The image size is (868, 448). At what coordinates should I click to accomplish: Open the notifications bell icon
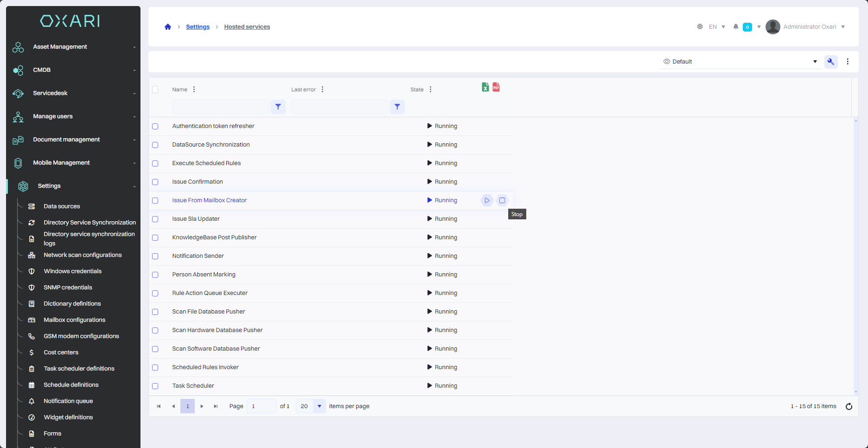tap(735, 27)
